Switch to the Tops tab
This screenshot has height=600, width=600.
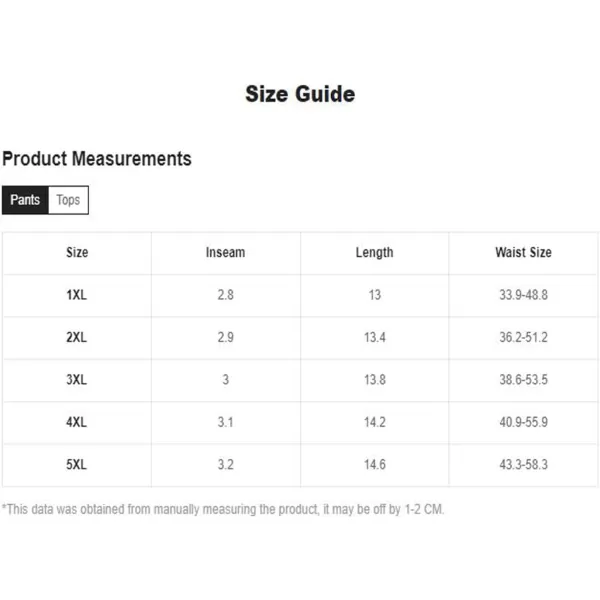tap(68, 200)
